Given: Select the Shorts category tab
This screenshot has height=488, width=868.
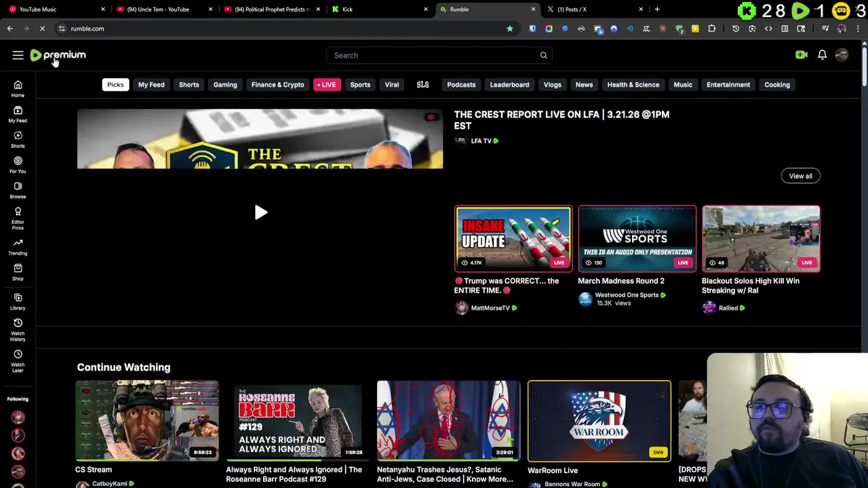Looking at the screenshot, I should coord(189,85).
